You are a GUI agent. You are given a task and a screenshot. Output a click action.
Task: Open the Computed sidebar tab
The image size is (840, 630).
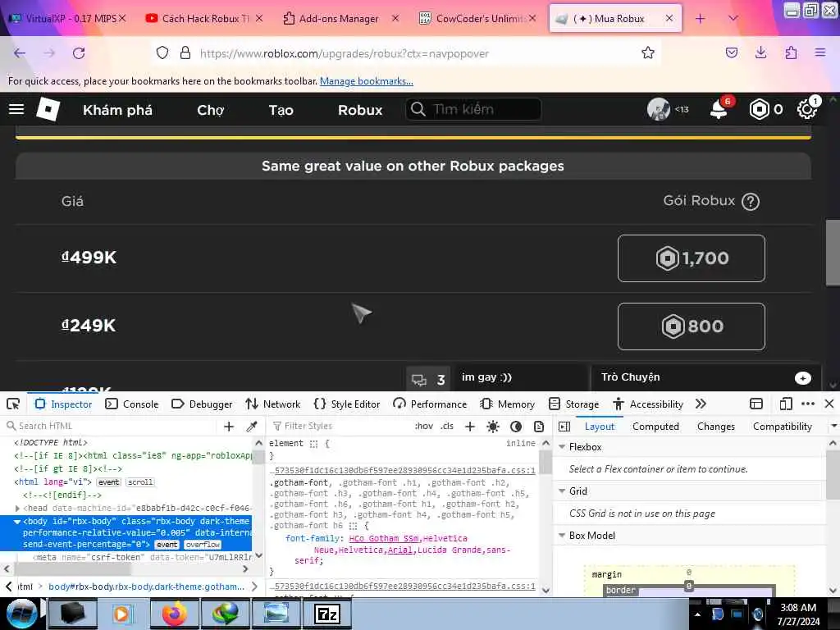655,427
